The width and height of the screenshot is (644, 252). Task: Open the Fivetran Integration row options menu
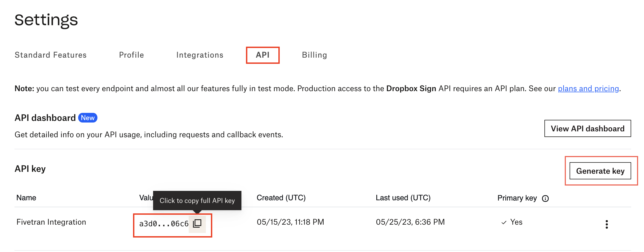[607, 224]
